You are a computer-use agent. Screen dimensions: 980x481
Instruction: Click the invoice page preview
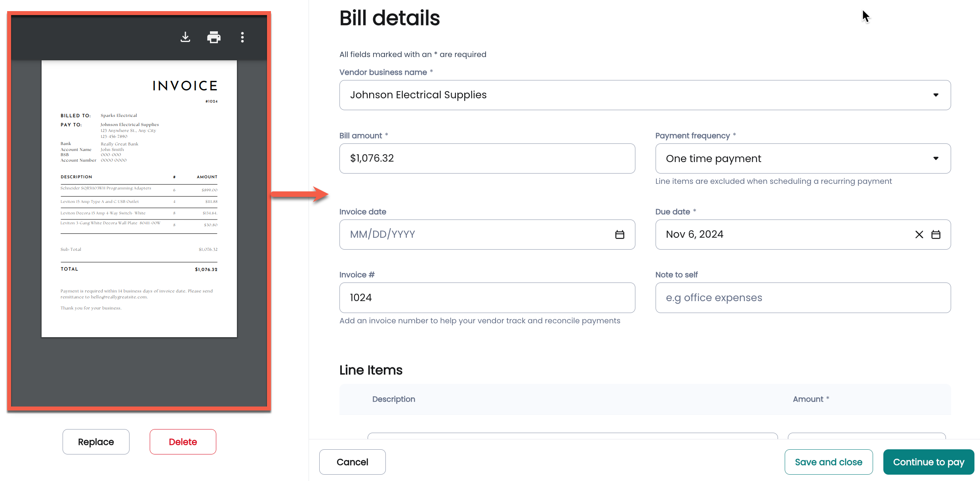[x=139, y=198]
